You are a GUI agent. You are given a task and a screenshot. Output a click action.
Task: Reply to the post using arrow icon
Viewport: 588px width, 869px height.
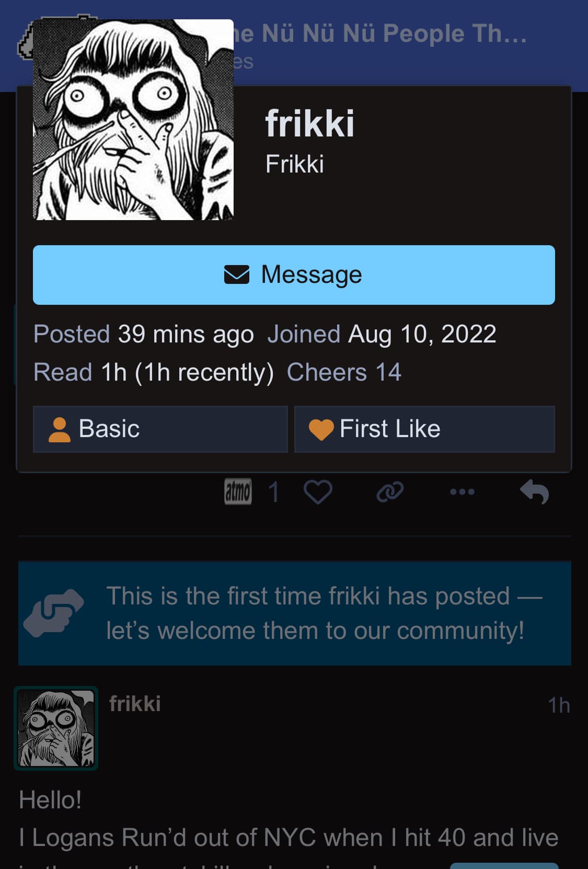(534, 492)
